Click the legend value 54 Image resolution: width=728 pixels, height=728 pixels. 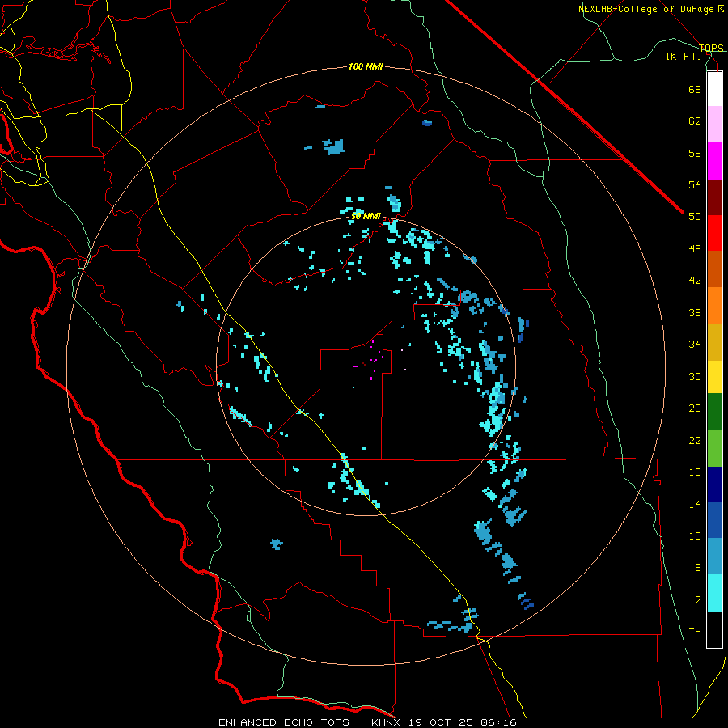695,184
